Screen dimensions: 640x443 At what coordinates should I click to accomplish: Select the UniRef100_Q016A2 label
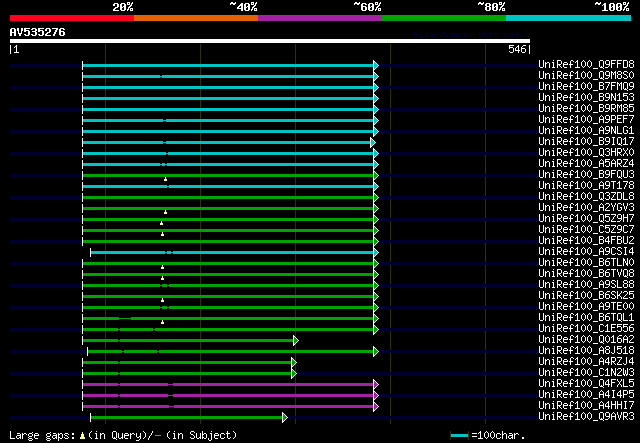point(586,340)
